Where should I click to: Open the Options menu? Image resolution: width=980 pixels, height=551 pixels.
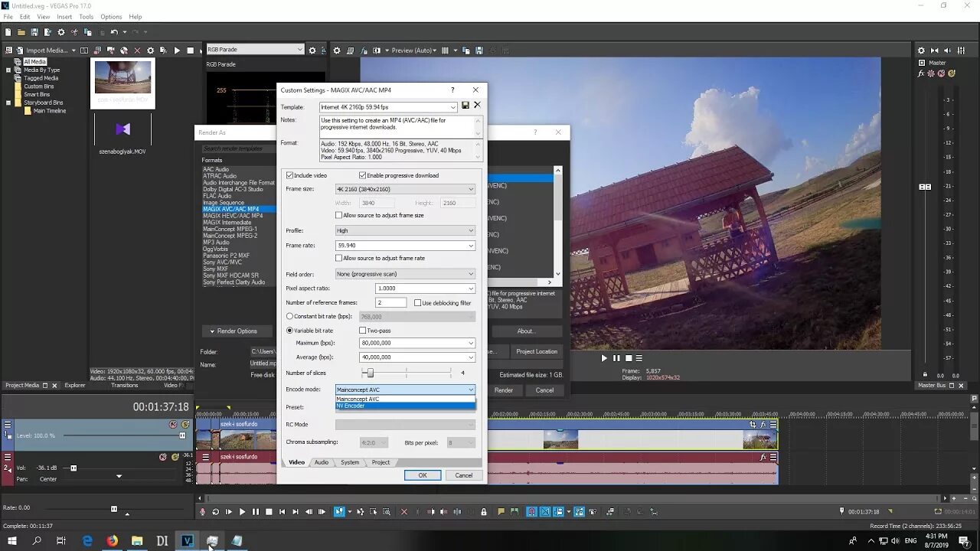(111, 17)
